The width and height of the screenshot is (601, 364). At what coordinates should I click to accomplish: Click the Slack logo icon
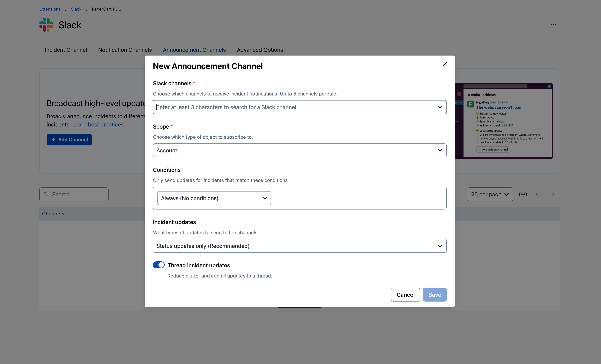click(x=46, y=25)
